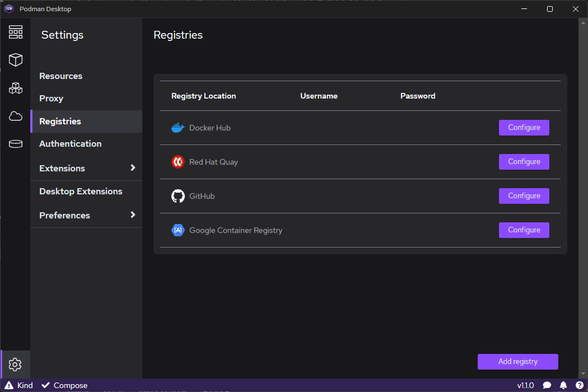Open the Dashboard icon in left sidebar
588x392 pixels.
[x=15, y=32]
